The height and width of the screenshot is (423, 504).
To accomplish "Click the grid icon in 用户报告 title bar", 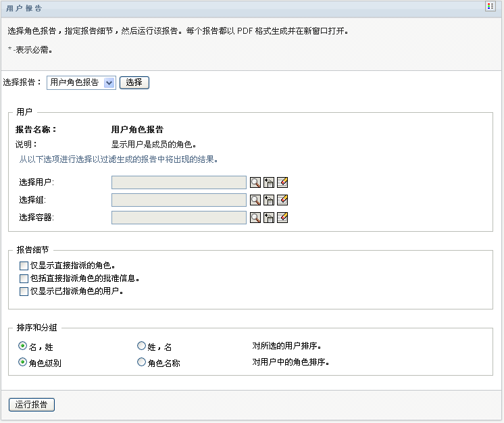I will click(x=490, y=7).
